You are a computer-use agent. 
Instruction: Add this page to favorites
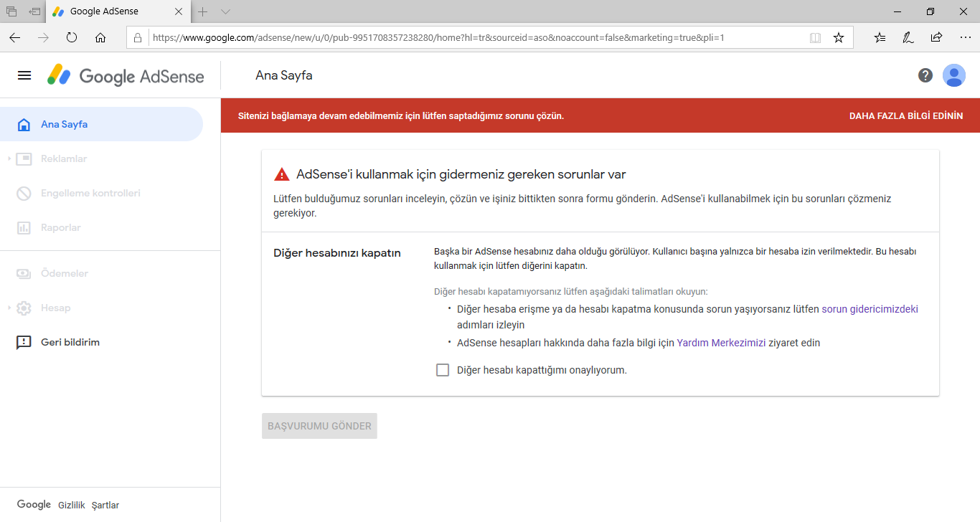click(x=839, y=38)
